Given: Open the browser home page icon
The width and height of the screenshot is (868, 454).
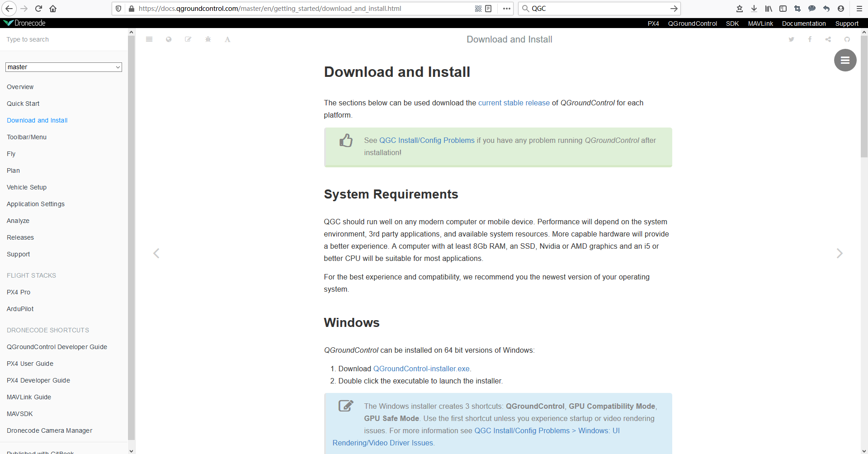Looking at the screenshot, I should coord(53,9).
